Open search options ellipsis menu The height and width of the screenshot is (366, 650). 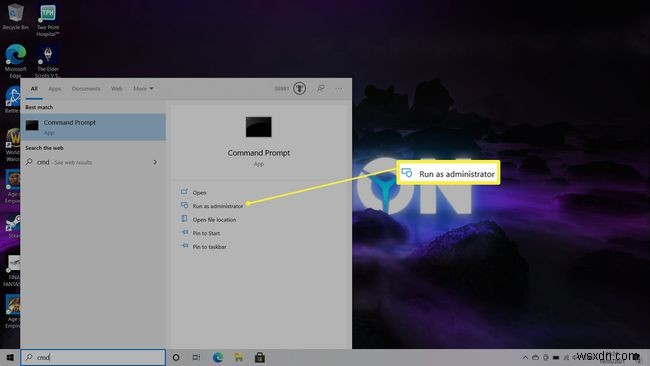tap(339, 88)
